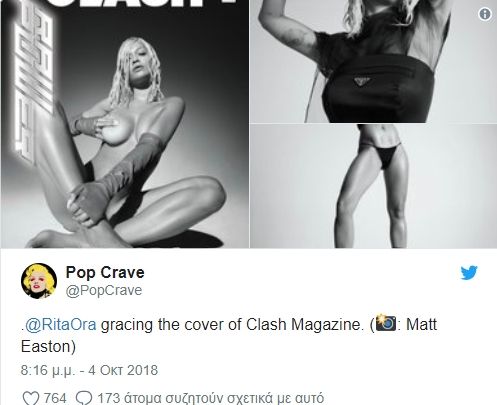Open the photo showing the black bikini bottom
Image resolution: width=497 pixels, height=405 pixels.
coord(374,186)
